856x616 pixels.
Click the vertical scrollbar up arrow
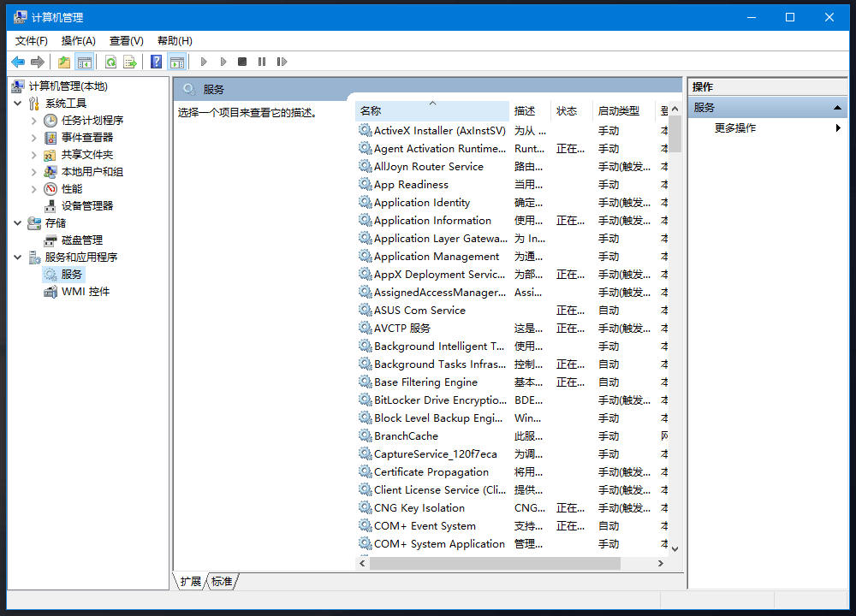(675, 110)
